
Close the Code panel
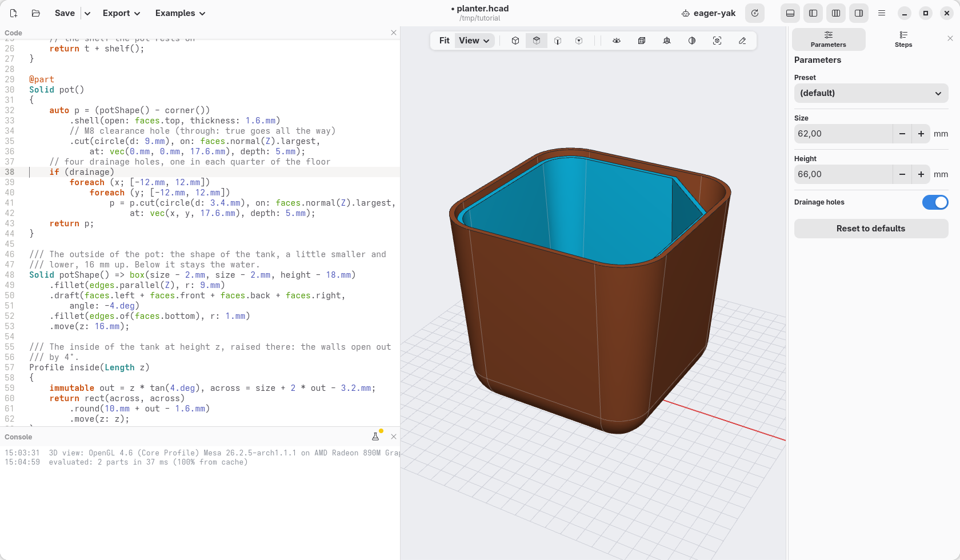394,33
